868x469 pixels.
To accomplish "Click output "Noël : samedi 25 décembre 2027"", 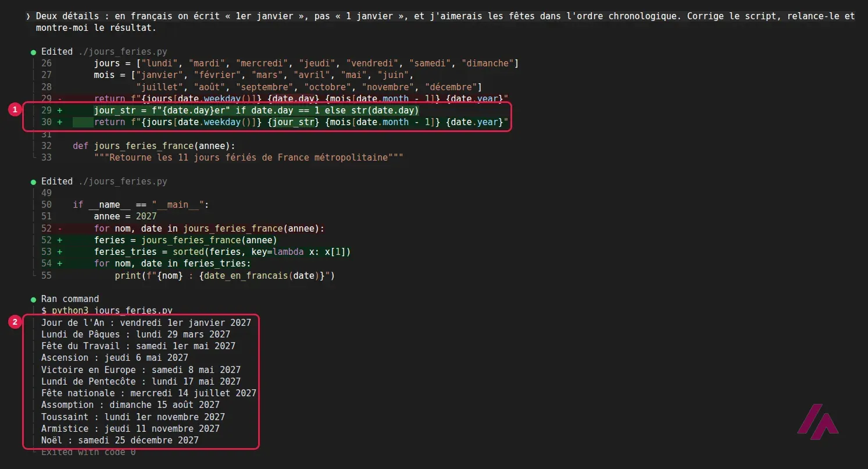I will coord(120,440).
